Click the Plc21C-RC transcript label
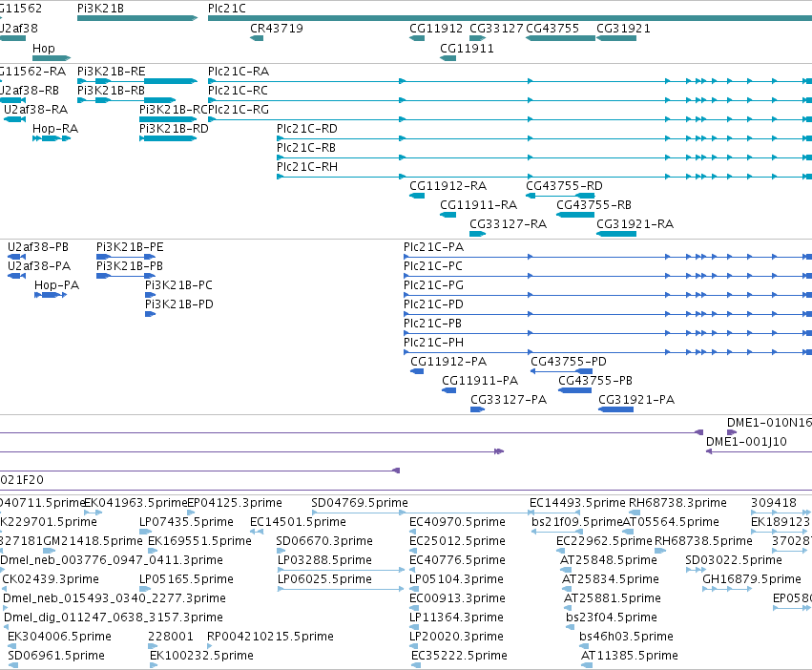Viewport: 812px width, 670px height. (x=238, y=90)
